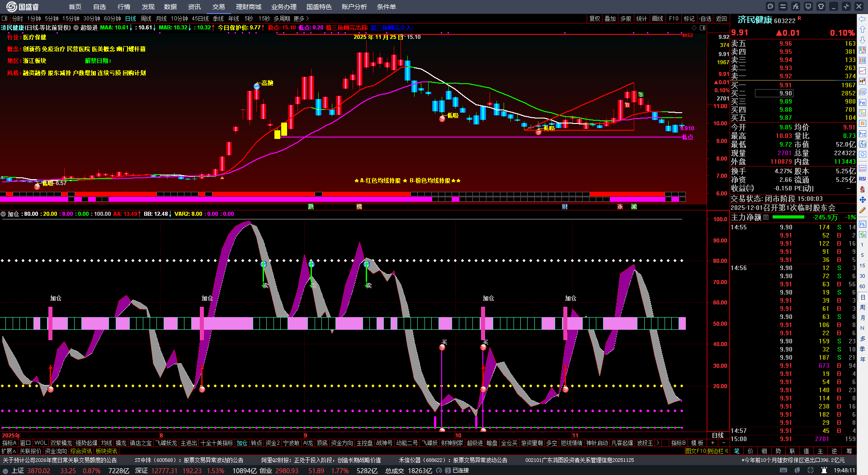Screen dimensions: 868x475
Task: Click the crosshair target icon in status bar
Action: pos(811,470)
